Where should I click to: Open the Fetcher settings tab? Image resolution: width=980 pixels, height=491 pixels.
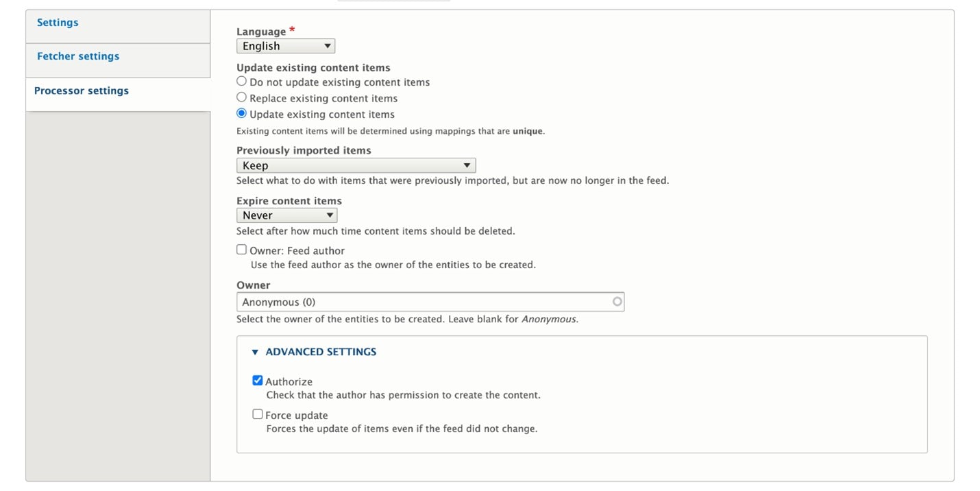pos(78,56)
